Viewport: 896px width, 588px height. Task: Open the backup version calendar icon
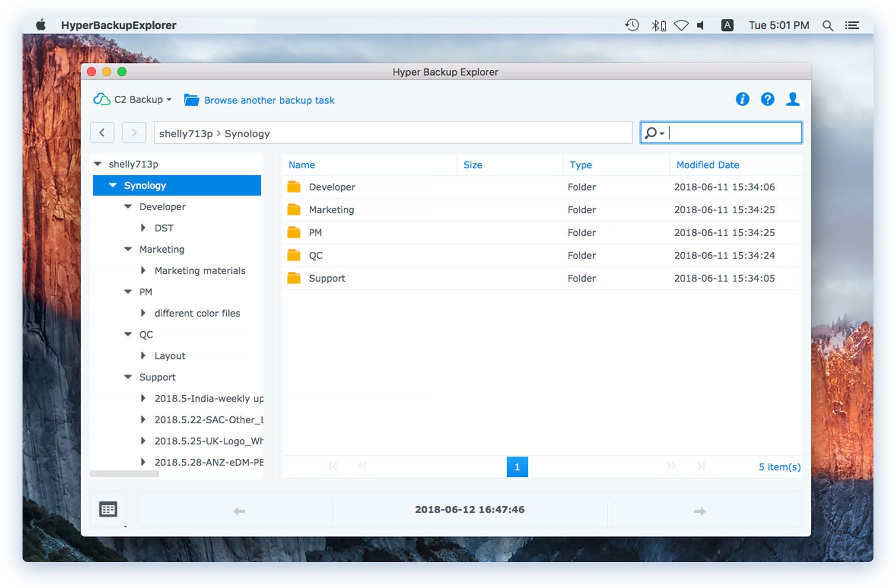point(108,509)
